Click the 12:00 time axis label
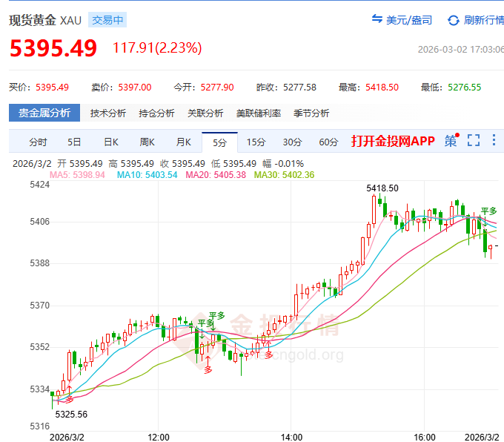504x442 pixels. point(159,437)
